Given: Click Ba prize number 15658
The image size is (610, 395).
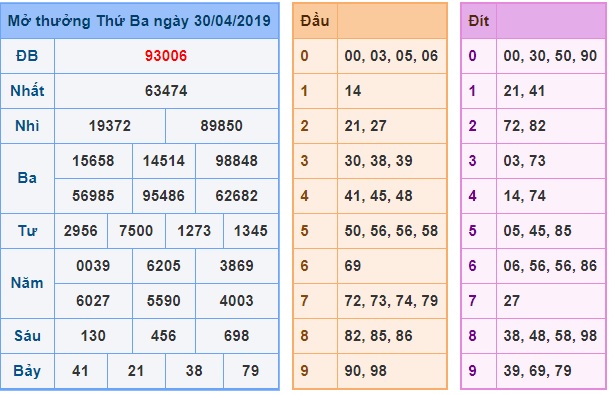Looking at the screenshot, I should point(93,161).
